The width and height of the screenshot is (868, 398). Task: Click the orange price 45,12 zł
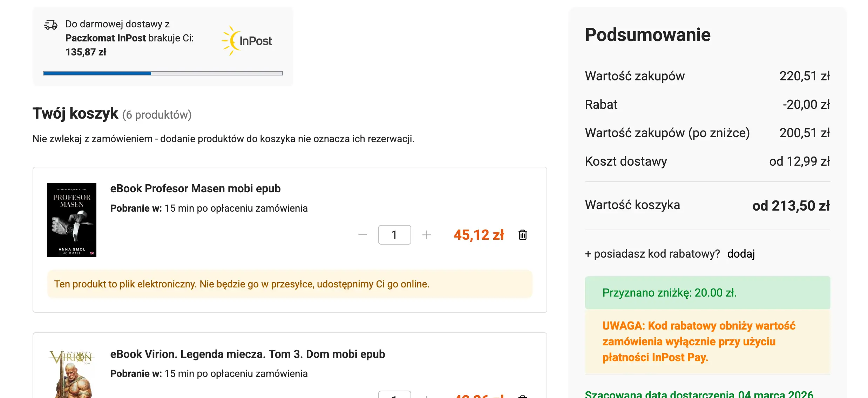coord(479,235)
